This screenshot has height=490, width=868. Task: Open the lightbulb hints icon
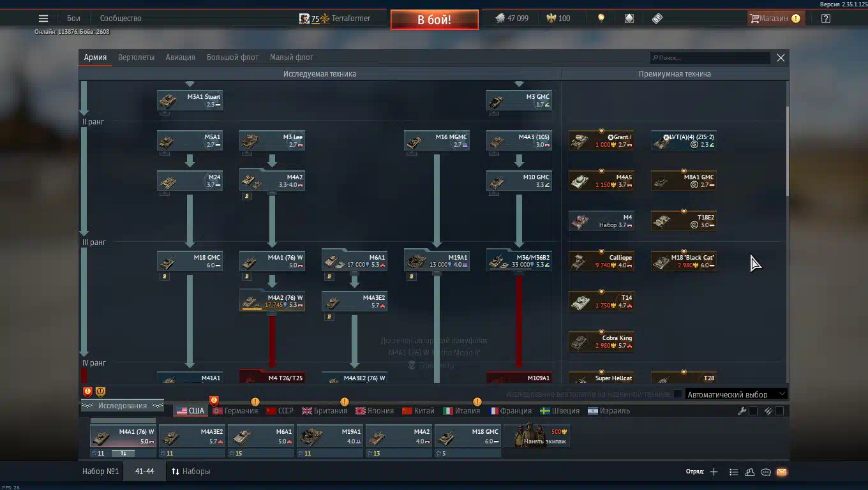(601, 19)
